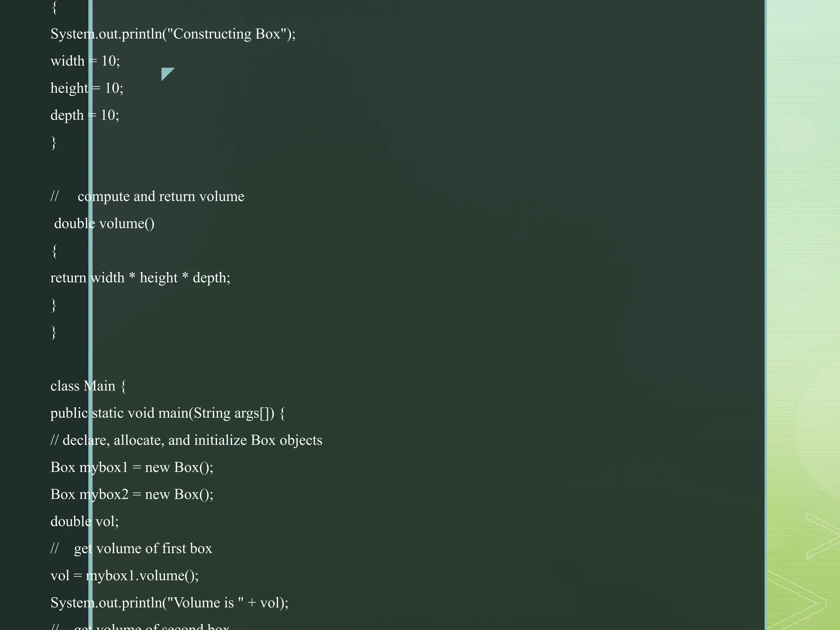The width and height of the screenshot is (840, 630).
Task: Click the 'vol = mybox1.volume();' statement
Action: click(x=125, y=575)
